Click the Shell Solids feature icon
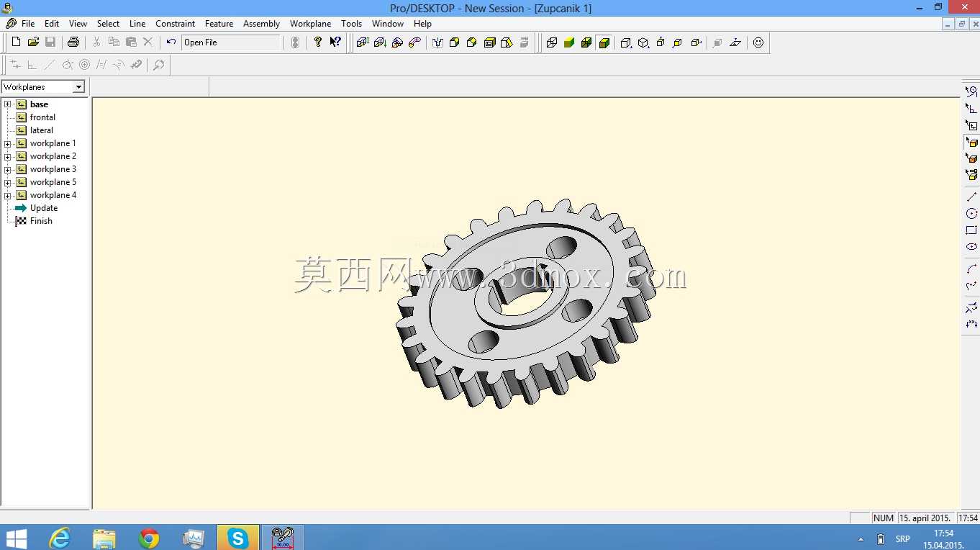980x550 pixels. point(489,42)
